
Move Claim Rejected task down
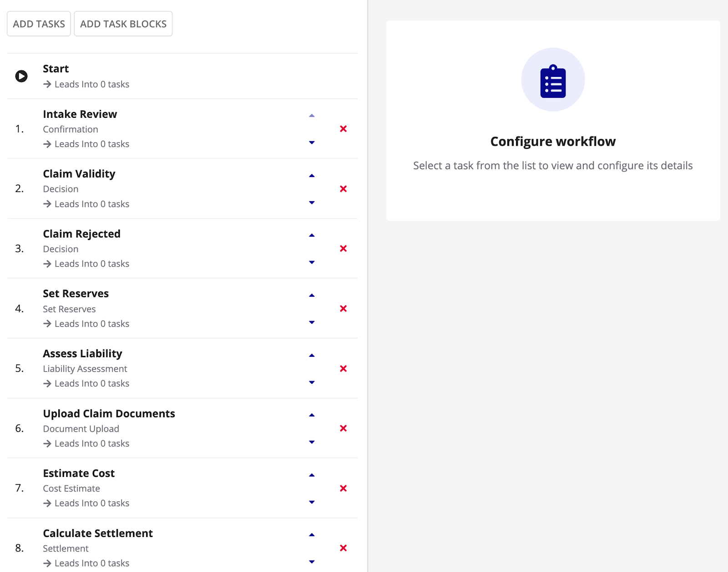312,262
